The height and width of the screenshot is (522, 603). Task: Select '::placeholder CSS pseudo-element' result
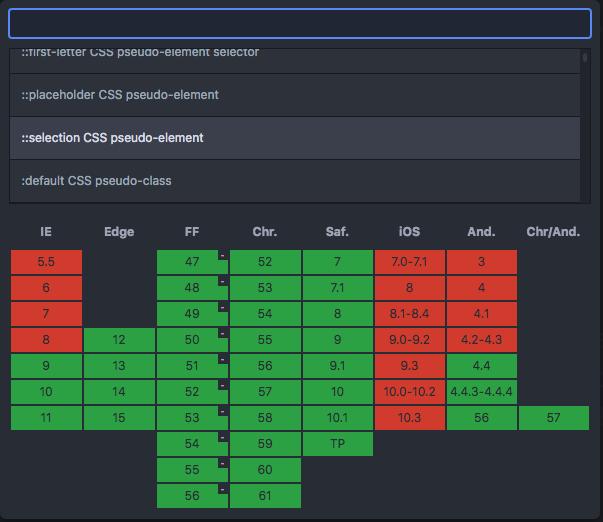click(295, 95)
